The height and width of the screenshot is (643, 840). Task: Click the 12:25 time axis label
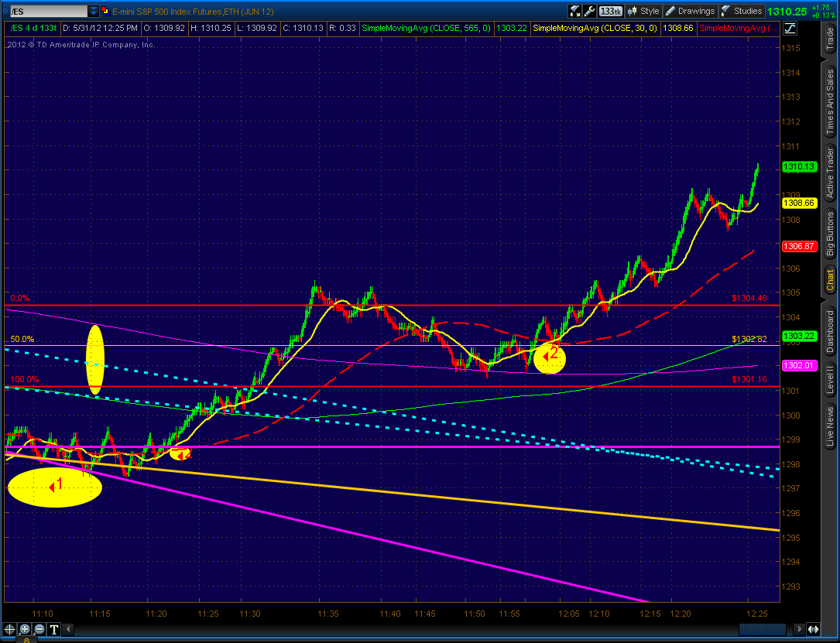(x=757, y=614)
